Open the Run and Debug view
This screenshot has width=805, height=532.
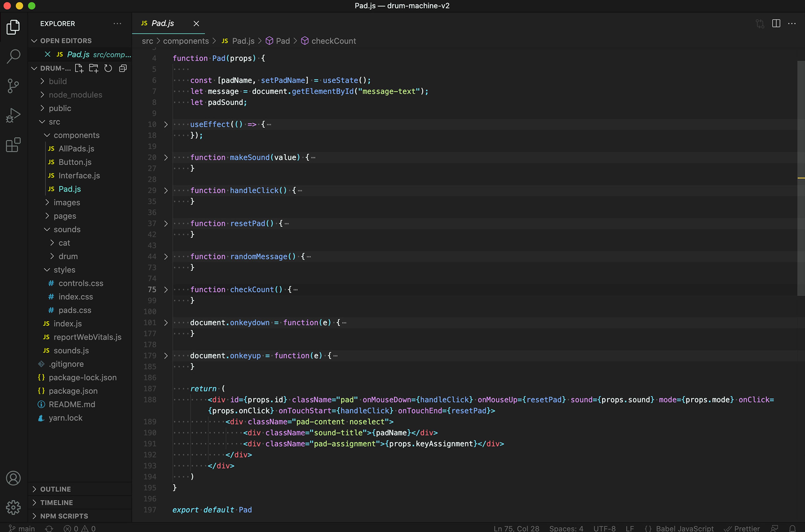click(x=13, y=115)
